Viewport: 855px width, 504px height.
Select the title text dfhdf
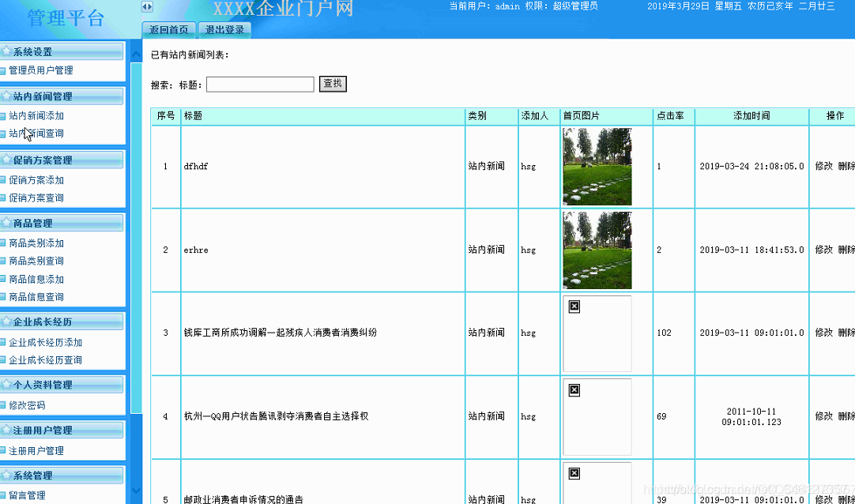196,166
